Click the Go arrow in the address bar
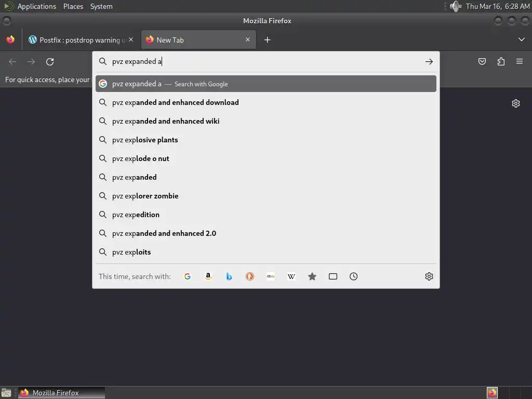Viewport: 532px width, 399px height. click(429, 62)
